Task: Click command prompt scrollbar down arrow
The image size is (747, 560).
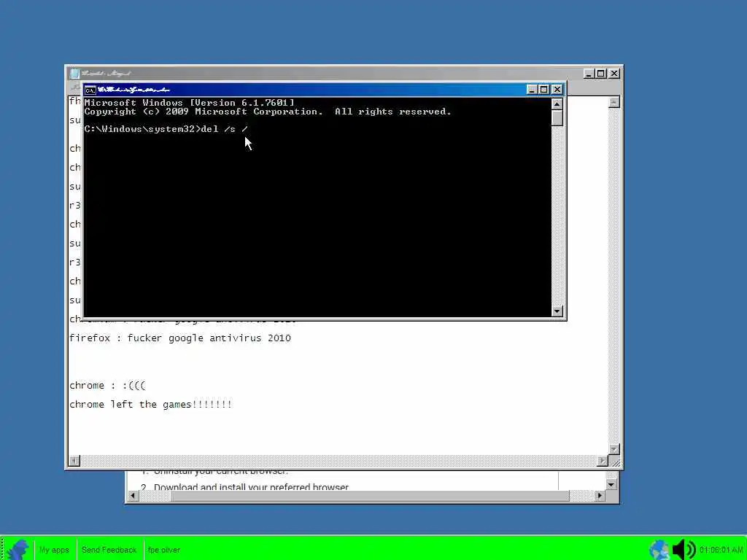Action: pos(557,311)
